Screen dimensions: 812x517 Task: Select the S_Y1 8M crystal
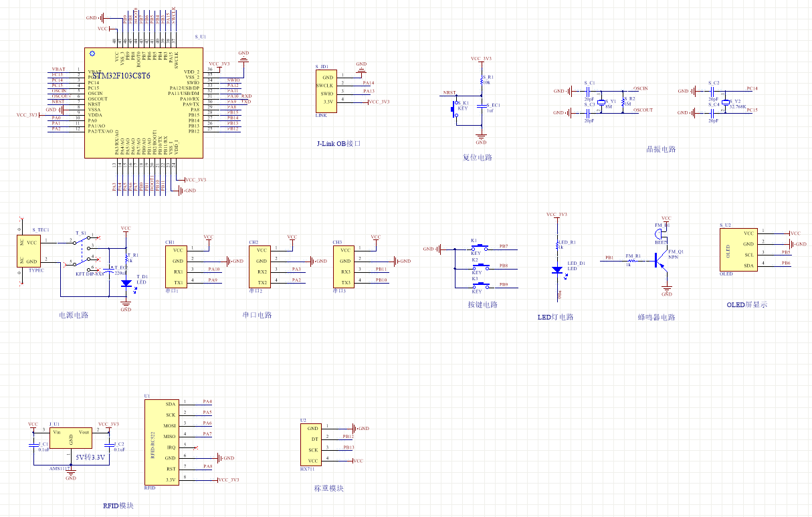pos(601,101)
